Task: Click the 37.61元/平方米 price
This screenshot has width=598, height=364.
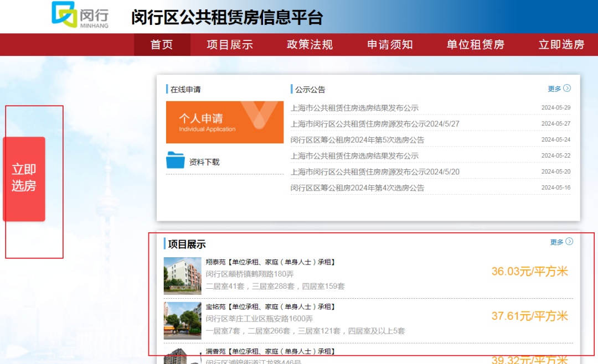Action: [x=530, y=316]
